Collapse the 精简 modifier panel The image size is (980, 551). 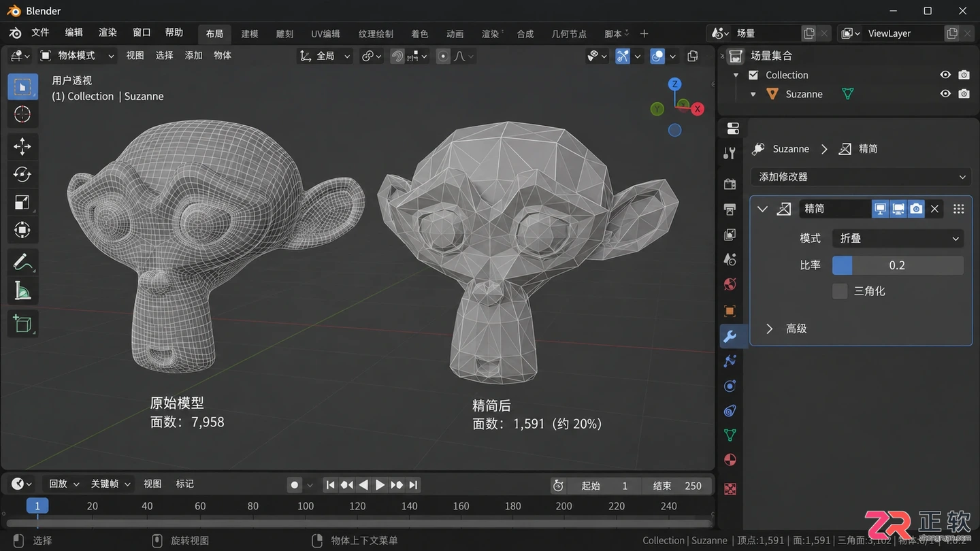[x=763, y=209]
